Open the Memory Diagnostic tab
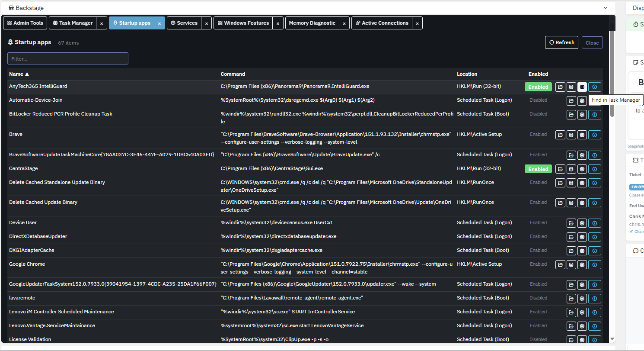The height and width of the screenshot is (351, 644). pos(312,23)
